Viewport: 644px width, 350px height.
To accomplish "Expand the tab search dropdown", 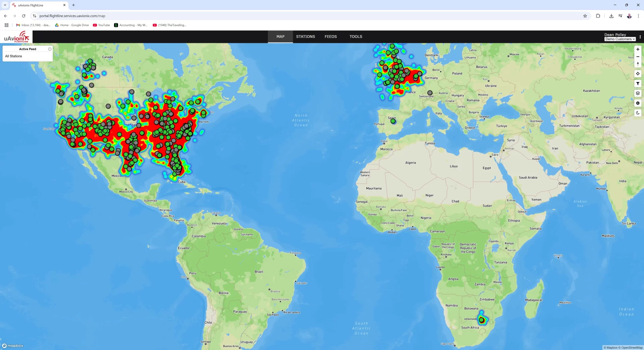I will click(x=5, y=5).
